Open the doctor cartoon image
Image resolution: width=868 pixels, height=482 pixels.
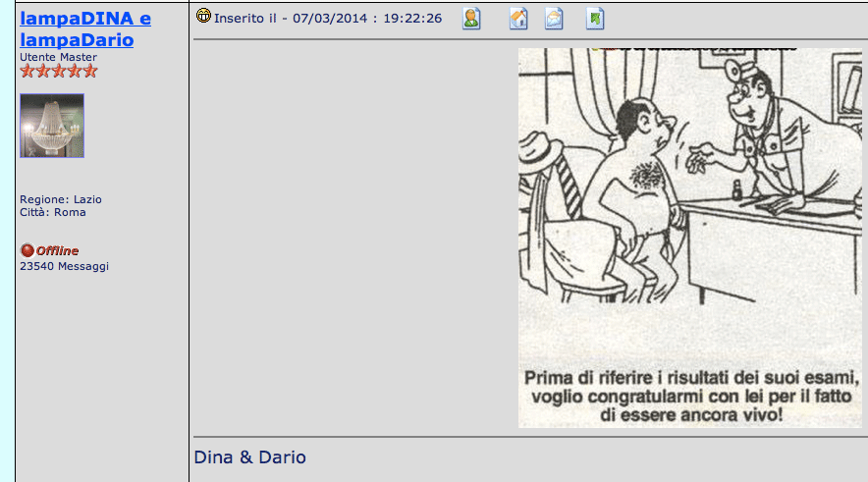pos(689,238)
